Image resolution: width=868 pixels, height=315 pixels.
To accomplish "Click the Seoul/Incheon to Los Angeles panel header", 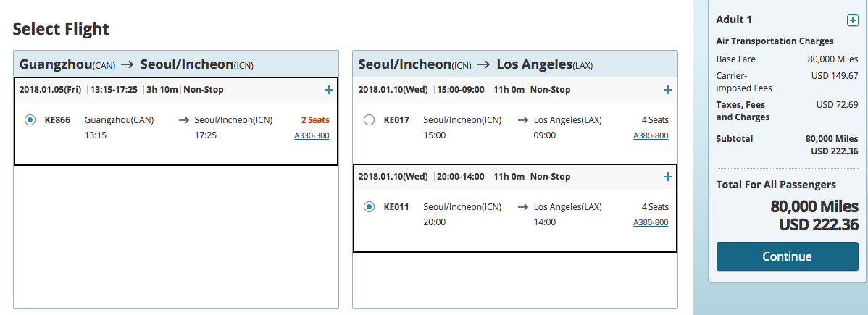I will (475, 64).
